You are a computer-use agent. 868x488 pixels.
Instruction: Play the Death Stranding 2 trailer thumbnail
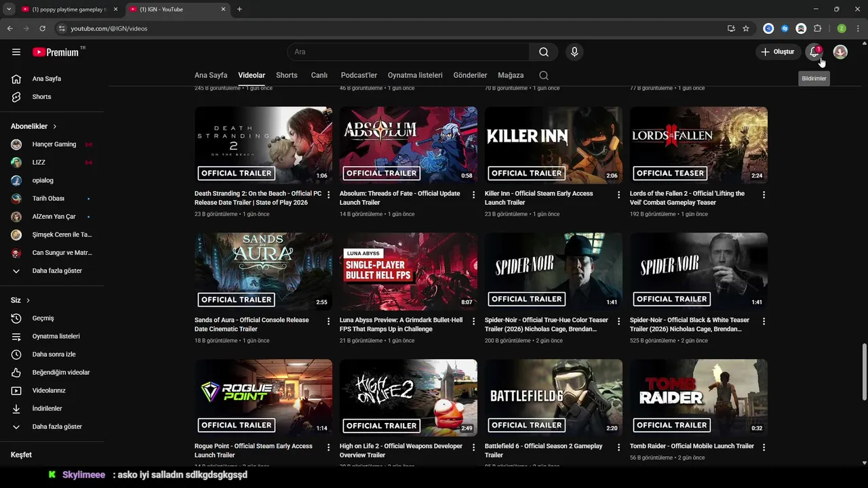pyautogui.click(x=263, y=145)
